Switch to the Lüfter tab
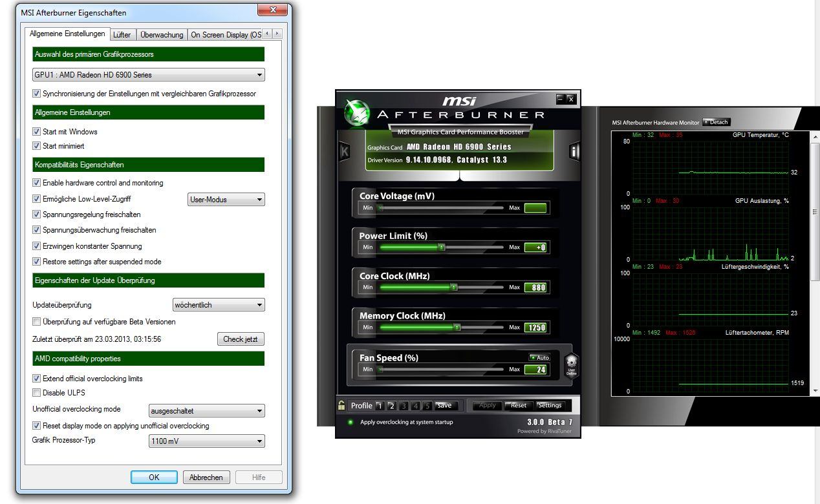The height and width of the screenshot is (504, 820). (122, 35)
